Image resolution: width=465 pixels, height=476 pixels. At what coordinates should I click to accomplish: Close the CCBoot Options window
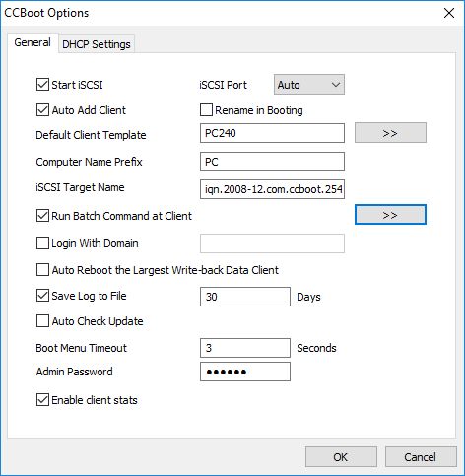tap(449, 13)
